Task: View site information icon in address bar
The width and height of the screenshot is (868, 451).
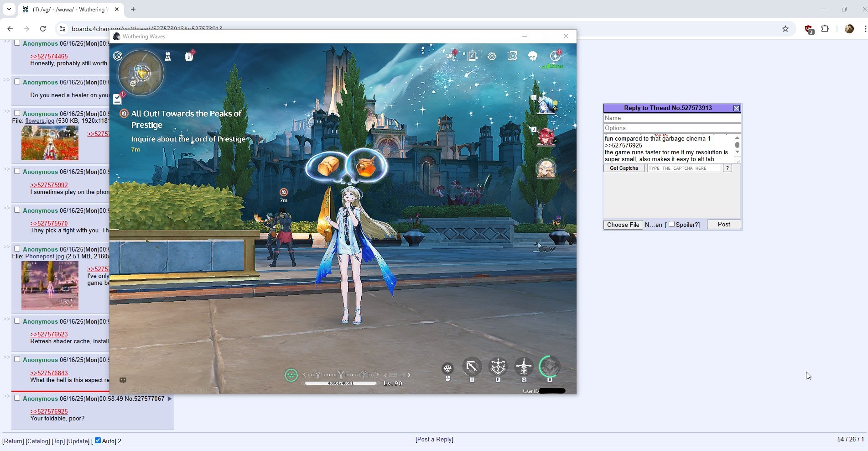Action: [62, 28]
